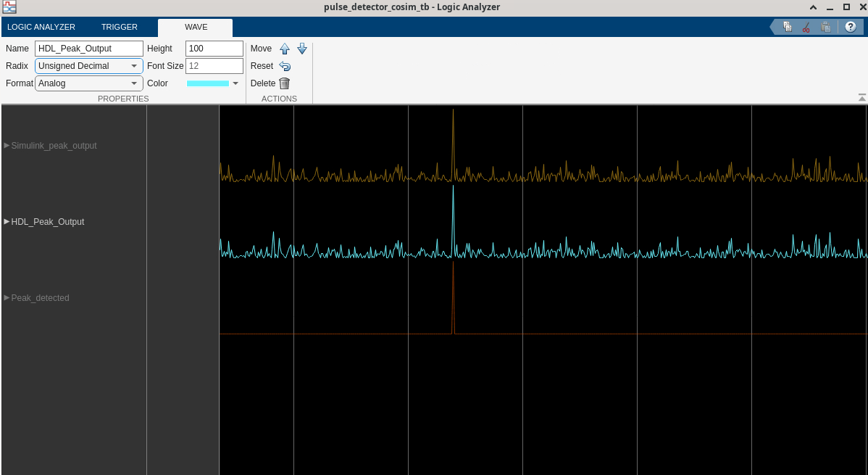
Task: Switch to the TRIGGER tab
Action: (x=120, y=27)
